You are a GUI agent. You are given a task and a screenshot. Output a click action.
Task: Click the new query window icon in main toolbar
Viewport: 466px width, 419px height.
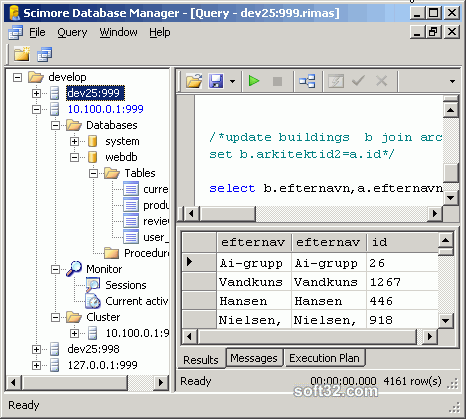tap(44, 54)
